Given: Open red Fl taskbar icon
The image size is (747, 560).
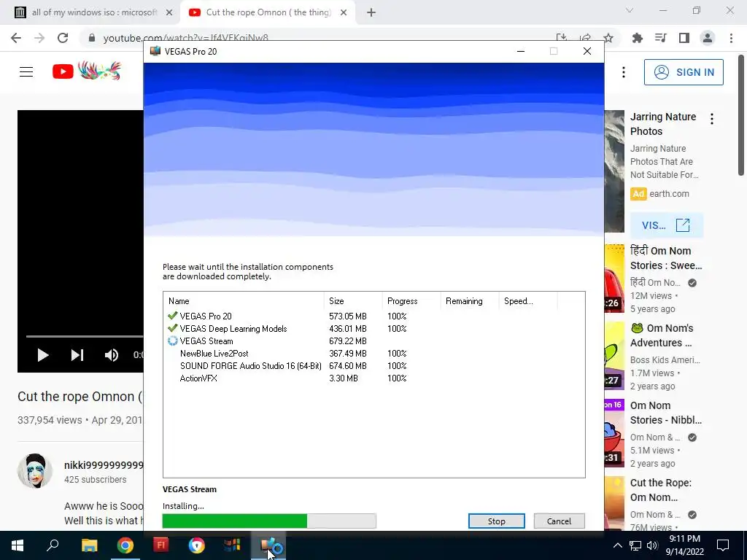Looking at the screenshot, I should 161,545.
